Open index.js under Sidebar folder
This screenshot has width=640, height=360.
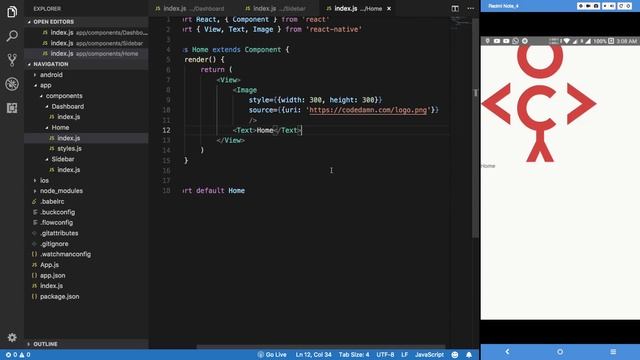pos(69,170)
